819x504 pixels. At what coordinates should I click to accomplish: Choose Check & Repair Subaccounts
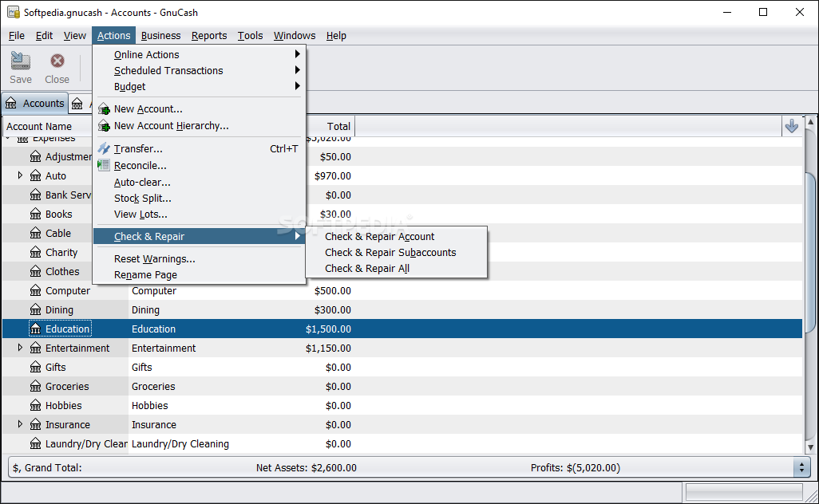397,253
